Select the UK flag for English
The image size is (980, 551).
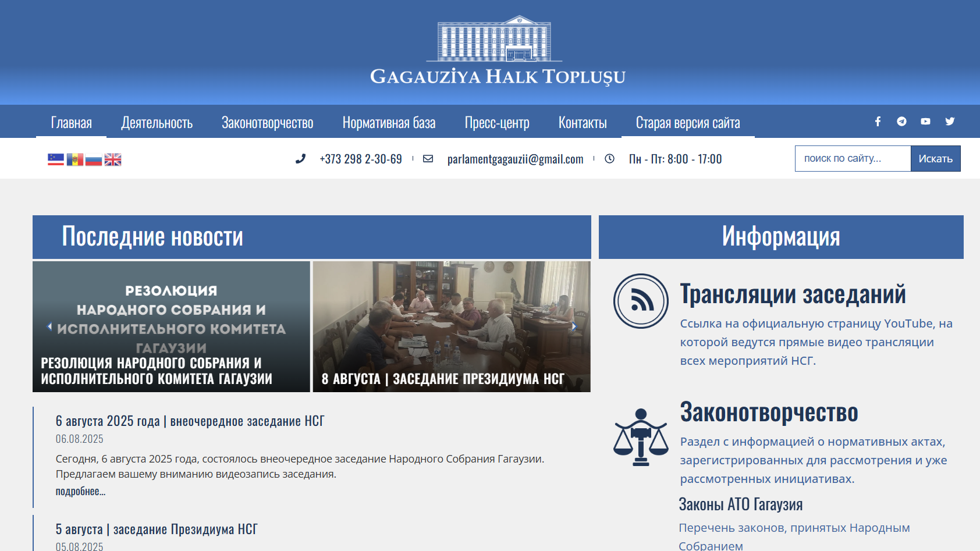coord(113,159)
